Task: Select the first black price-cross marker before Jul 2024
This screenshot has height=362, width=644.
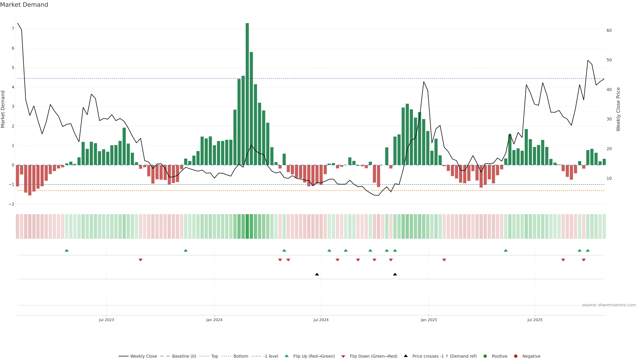Action: click(317, 274)
